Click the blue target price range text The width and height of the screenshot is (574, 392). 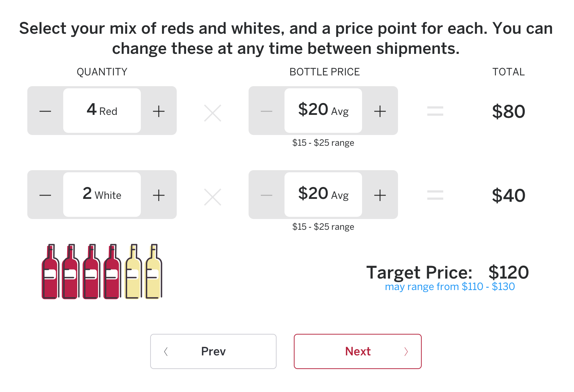[x=450, y=287]
